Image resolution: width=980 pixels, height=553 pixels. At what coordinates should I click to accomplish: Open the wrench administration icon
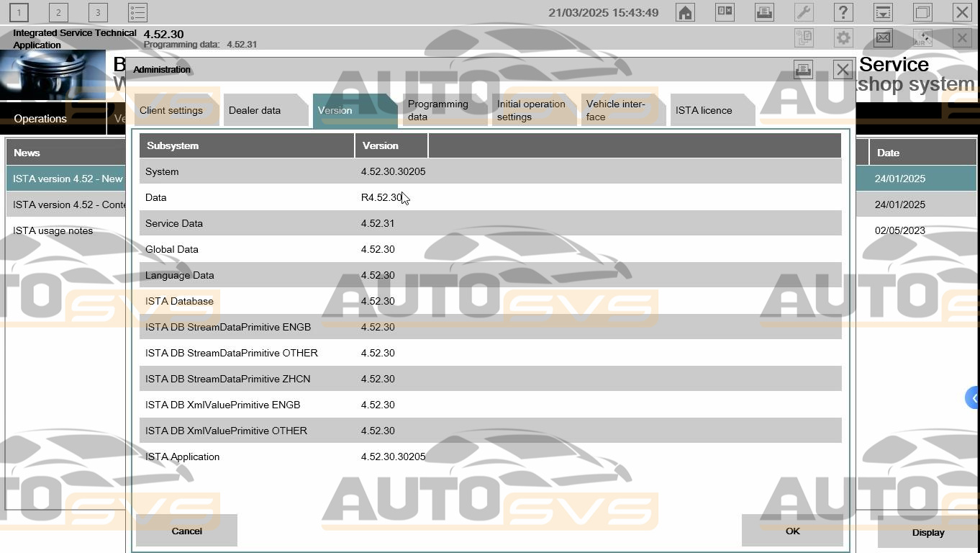(x=804, y=12)
